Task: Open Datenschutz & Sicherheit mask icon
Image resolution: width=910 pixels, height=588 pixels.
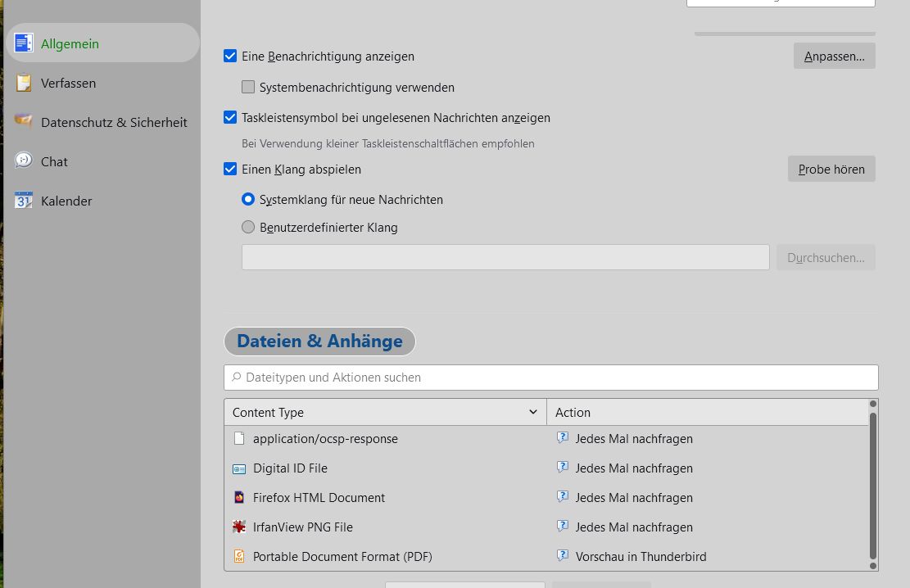Action: tap(24, 121)
